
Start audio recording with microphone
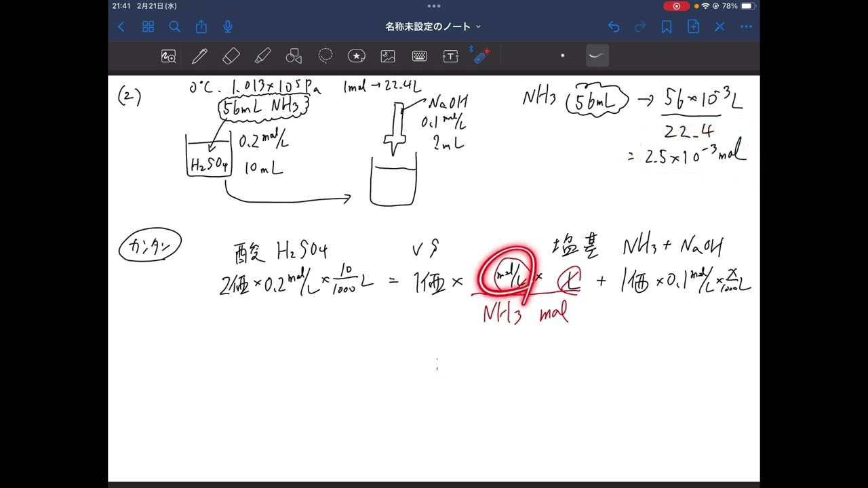[x=228, y=26]
